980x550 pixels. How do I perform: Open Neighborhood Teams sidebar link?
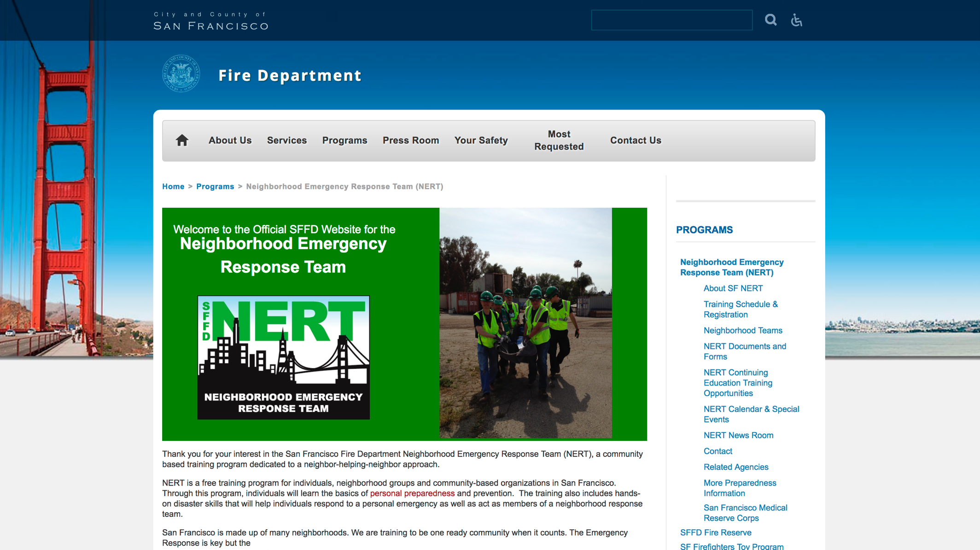pyautogui.click(x=743, y=331)
